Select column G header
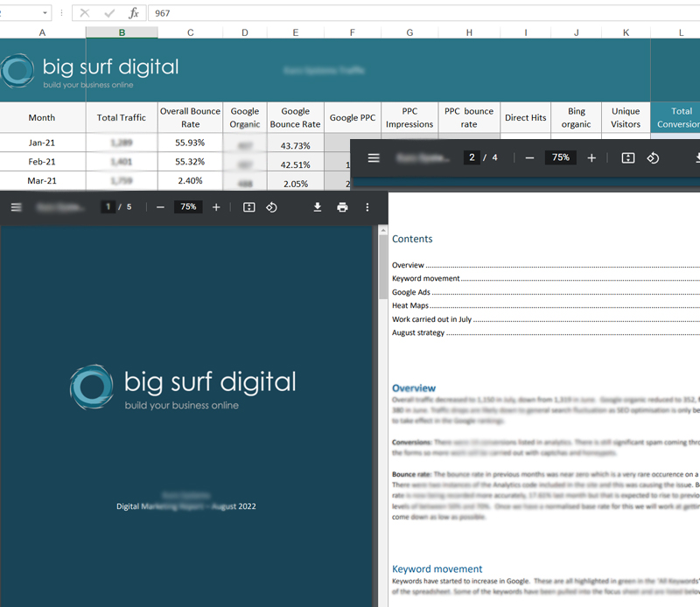This screenshot has height=607, width=700. pyautogui.click(x=409, y=32)
